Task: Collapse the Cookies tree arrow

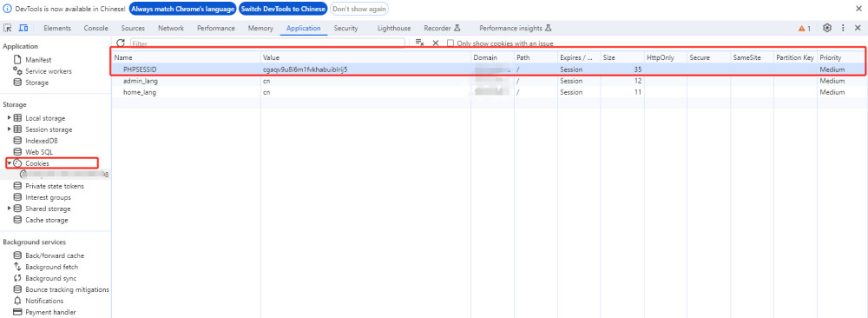Action: pyautogui.click(x=9, y=163)
